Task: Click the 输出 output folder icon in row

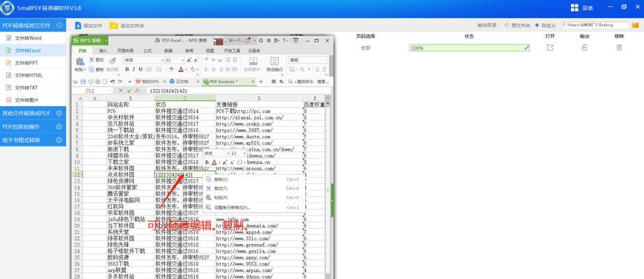Action: pyautogui.click(x=585, y=48)
